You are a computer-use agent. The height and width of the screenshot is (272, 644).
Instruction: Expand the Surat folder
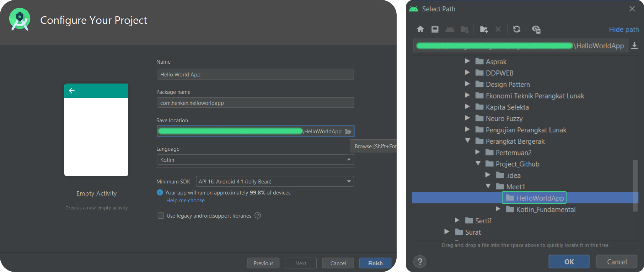[x=447, y=232]
